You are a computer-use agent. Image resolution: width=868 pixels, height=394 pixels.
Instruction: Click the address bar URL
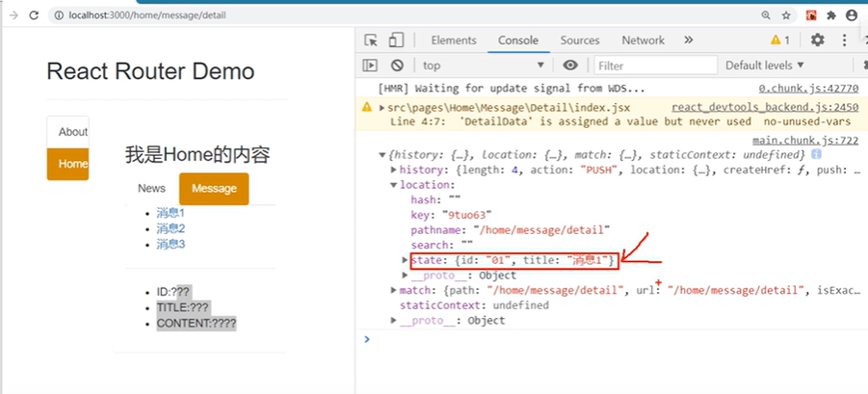click(147, 15)
